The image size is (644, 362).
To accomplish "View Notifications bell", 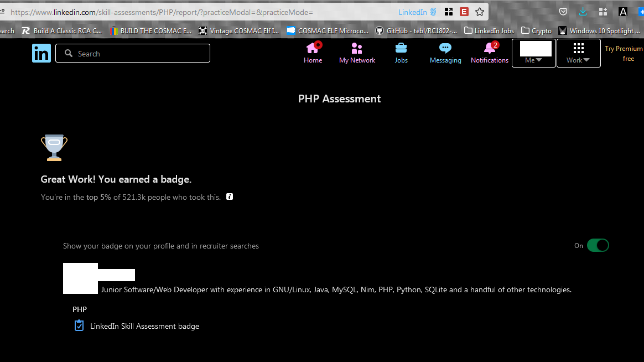I will [x=490, y=53].
